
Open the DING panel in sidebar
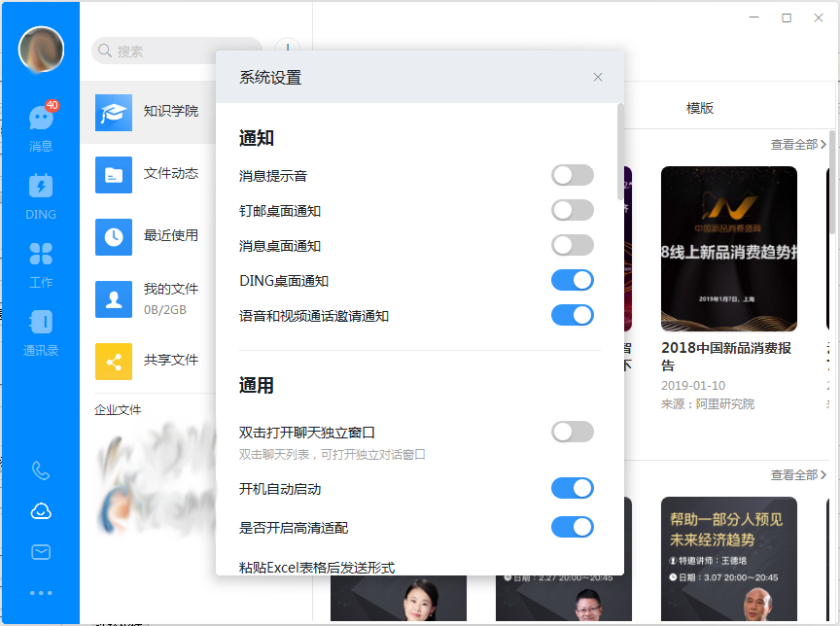40,194
